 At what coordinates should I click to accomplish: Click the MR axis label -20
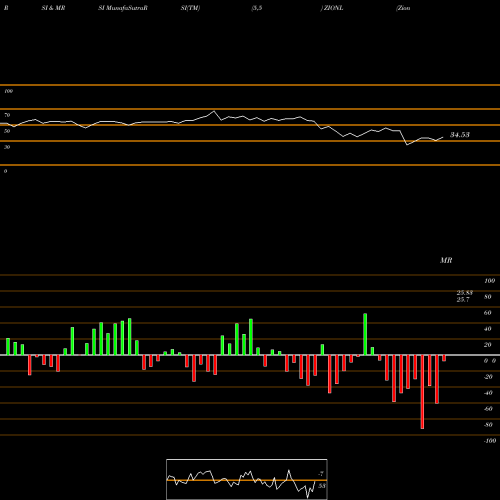488,377
